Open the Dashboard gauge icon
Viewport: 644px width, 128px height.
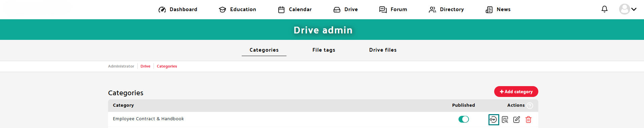point(162,10)
